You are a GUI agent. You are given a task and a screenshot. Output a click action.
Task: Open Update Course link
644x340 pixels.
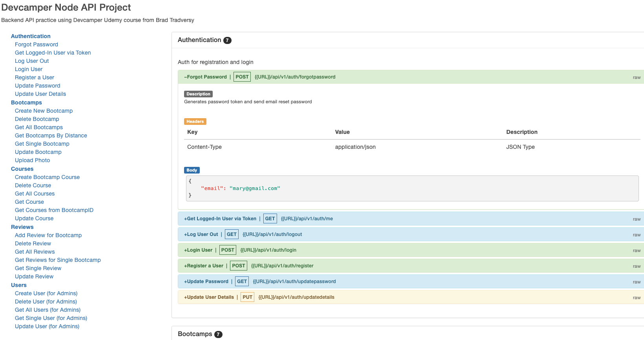[x=34, y=218]
